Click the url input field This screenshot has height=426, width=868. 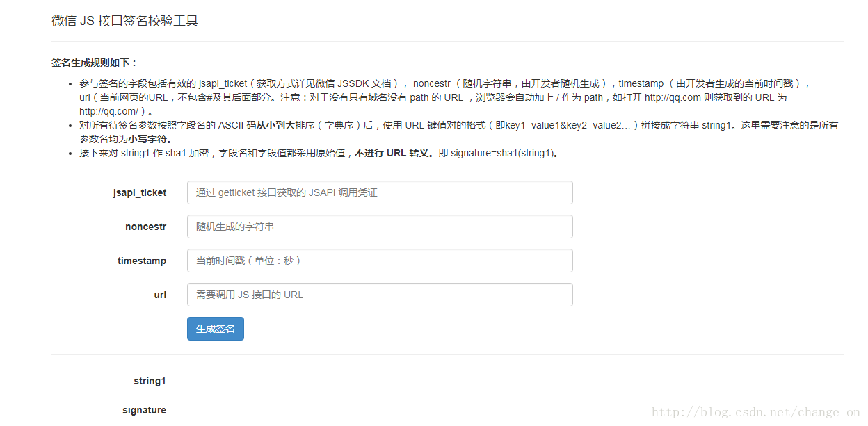click(380, 295)
